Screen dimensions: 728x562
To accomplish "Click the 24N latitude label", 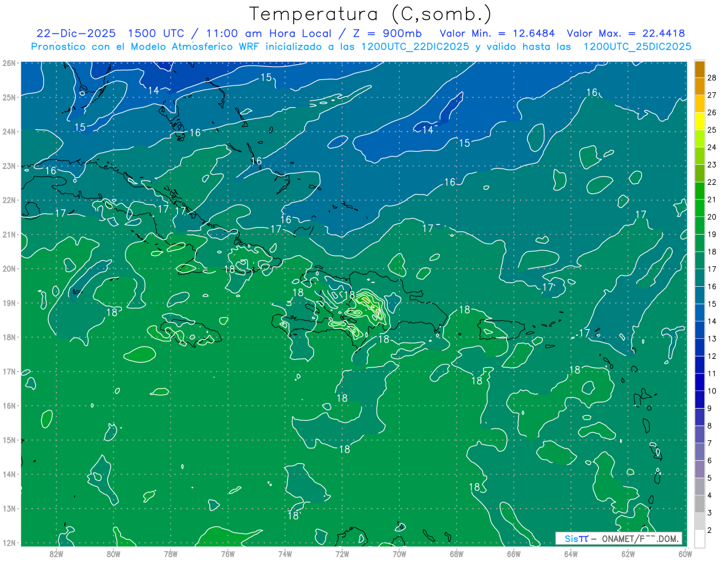I will click(9, 132).
